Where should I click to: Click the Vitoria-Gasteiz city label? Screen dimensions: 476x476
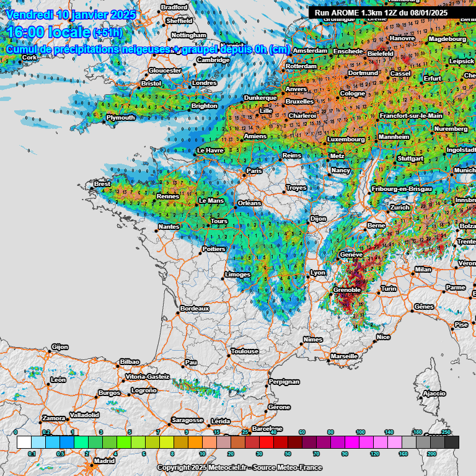tap(148, 376)
